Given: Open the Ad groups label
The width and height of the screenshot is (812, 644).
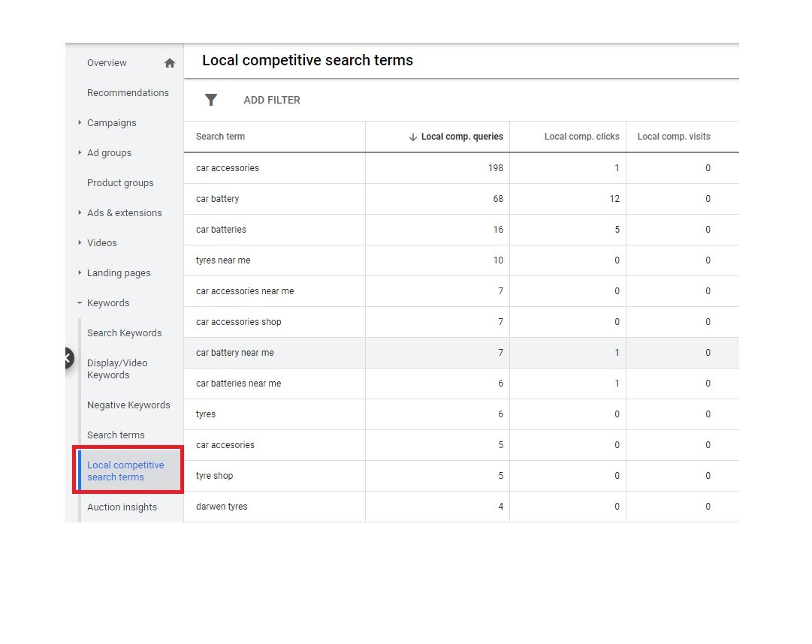Looking at the screenshot, I should [x=109, y=152].
